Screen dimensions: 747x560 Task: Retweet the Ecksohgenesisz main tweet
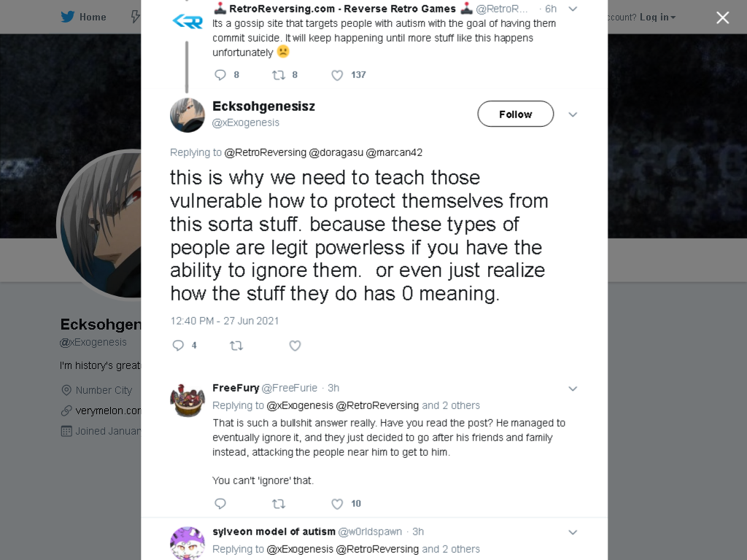point(236,346)
